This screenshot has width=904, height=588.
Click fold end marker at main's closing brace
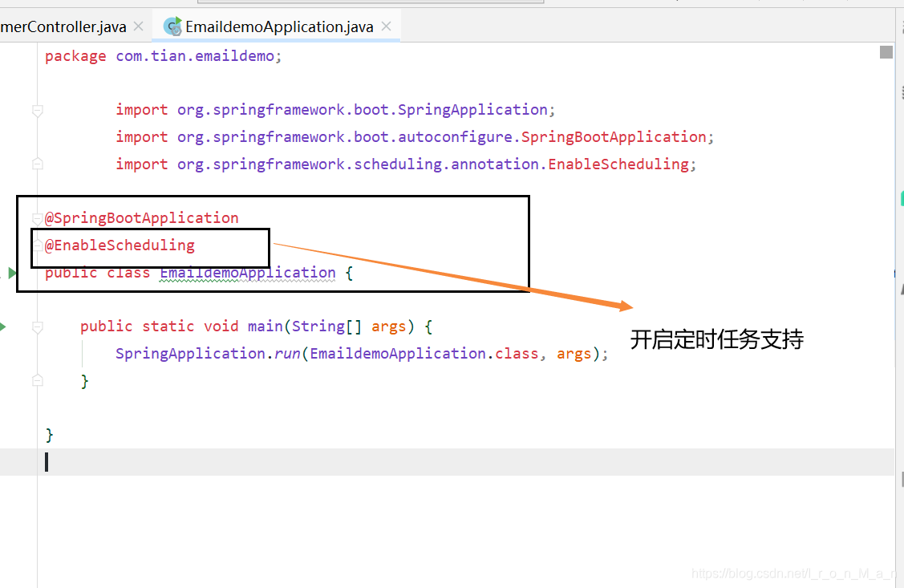(38, 380)
